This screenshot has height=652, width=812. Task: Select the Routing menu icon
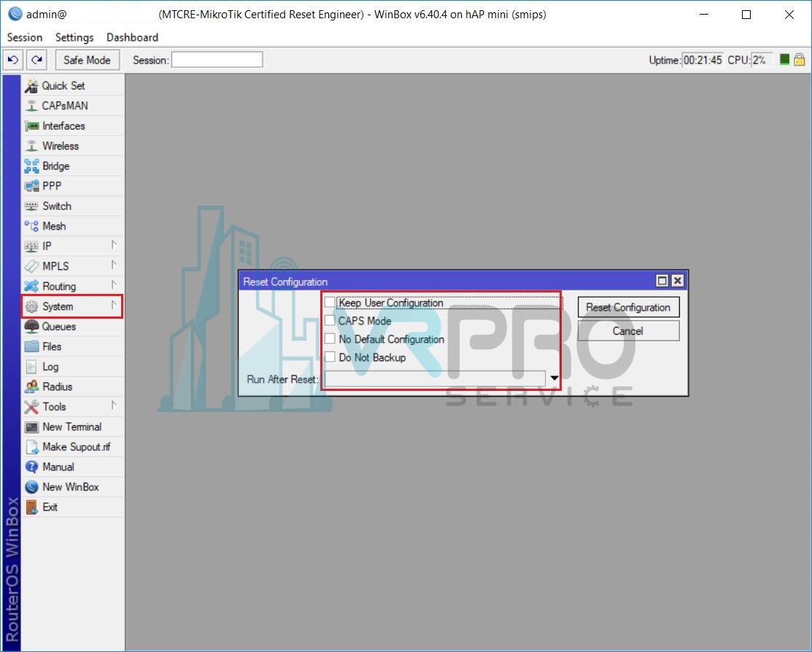[x=31, y=287]
